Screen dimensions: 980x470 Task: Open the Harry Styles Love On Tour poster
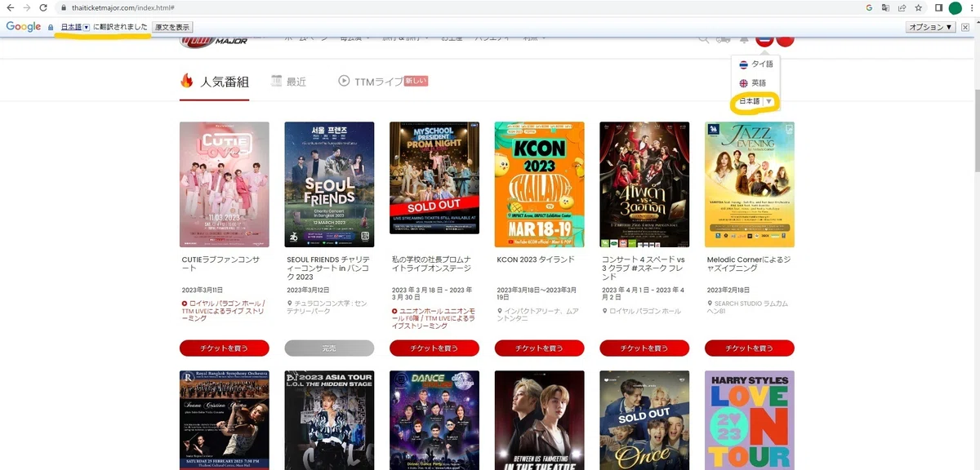(x=750, y=420)
